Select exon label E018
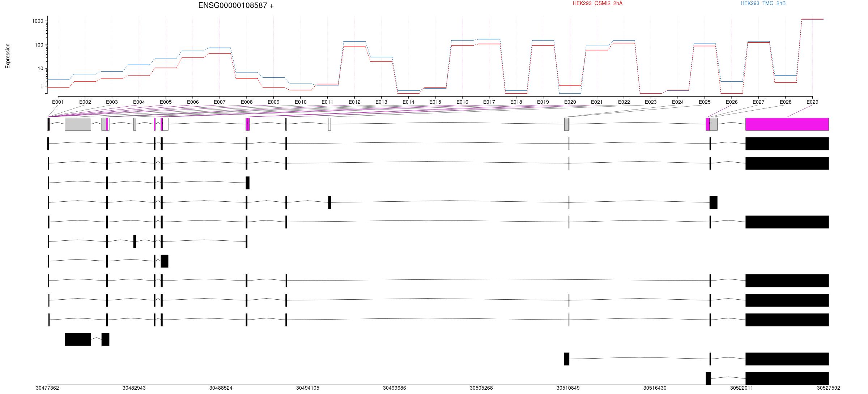Image resolution: width=868 pixels, height=394 pixels. (x=516, y=102)
